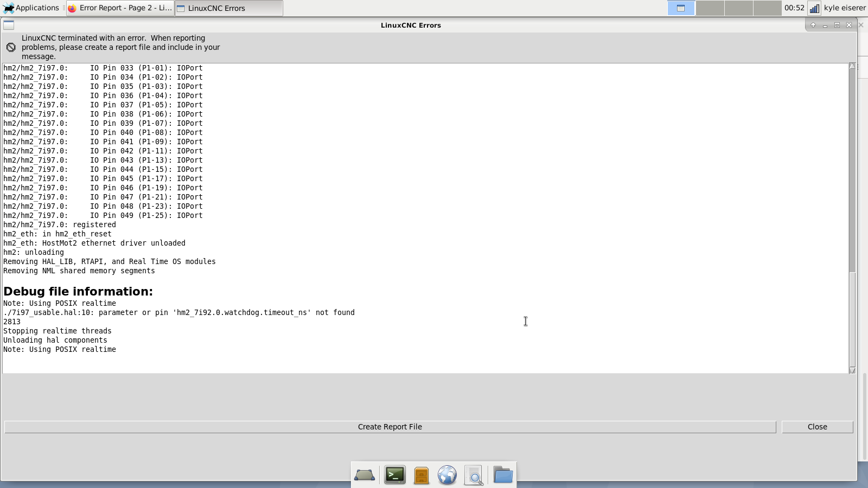Click the Firefox icon in the taskbar
The width and height of the screenshot is (868, 488).
72,8
